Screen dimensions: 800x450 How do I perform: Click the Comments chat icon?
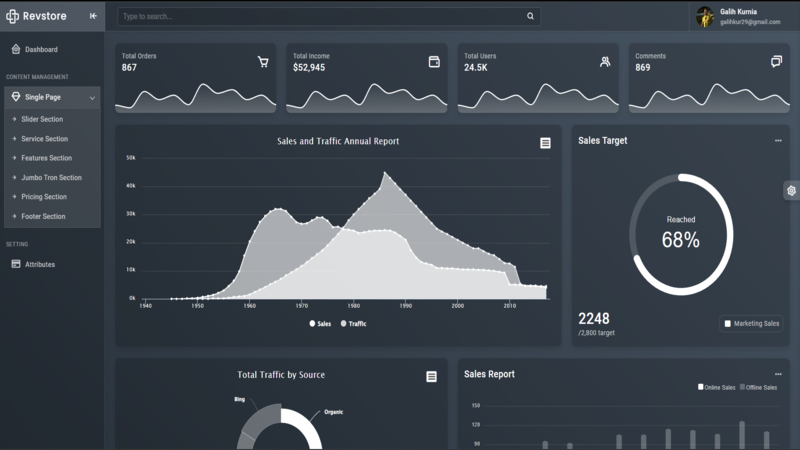coord(776,62)
